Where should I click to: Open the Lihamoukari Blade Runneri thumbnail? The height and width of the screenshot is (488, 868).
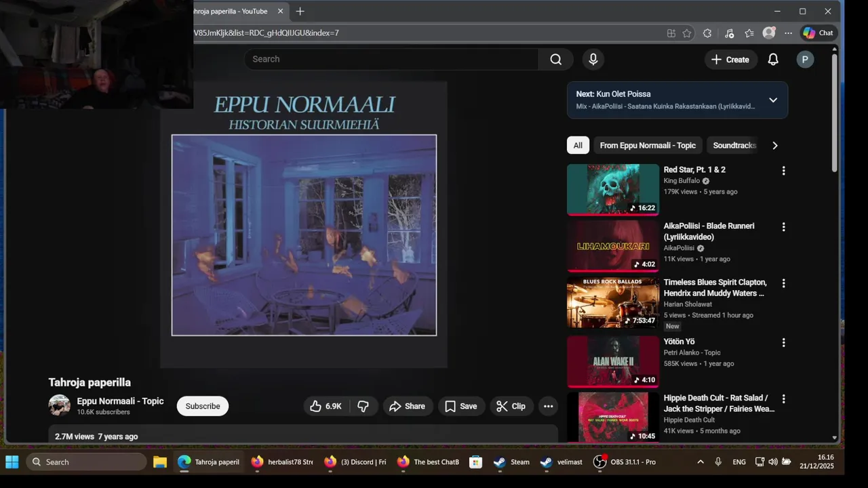point(613,246)
